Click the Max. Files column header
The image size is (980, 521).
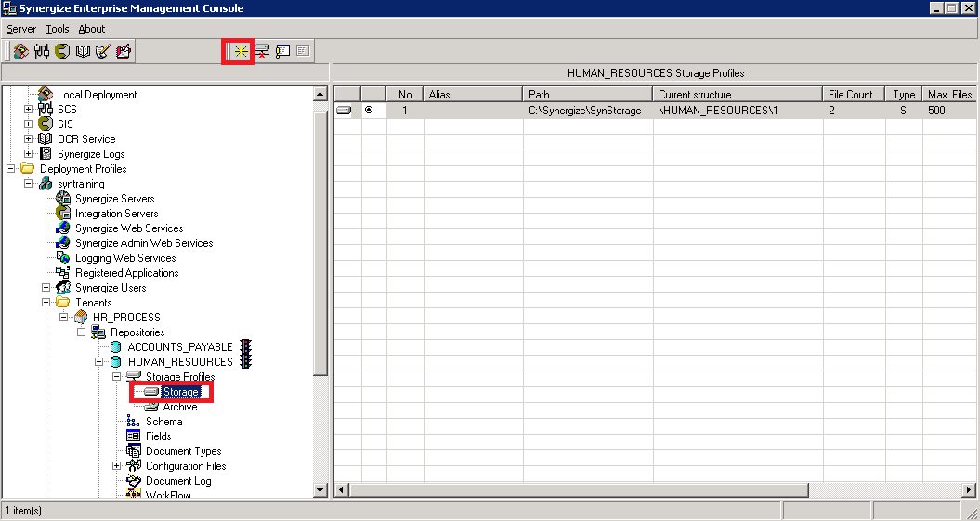click(949, 95)
